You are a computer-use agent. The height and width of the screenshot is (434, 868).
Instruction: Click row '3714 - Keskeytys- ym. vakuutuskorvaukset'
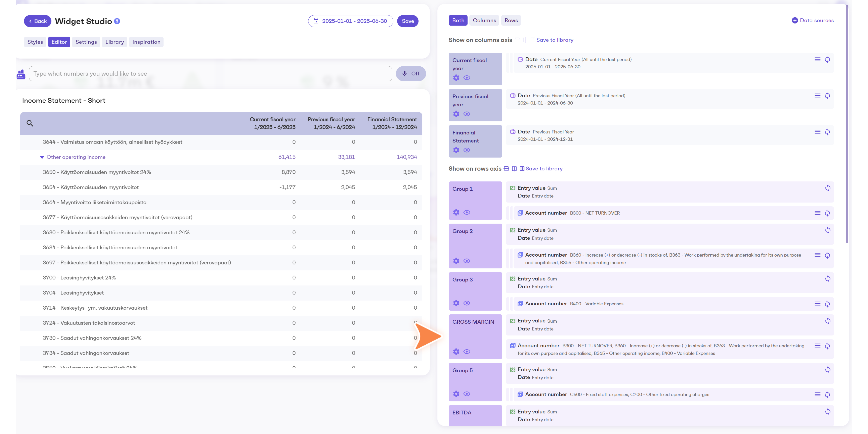tap(221, 308)
